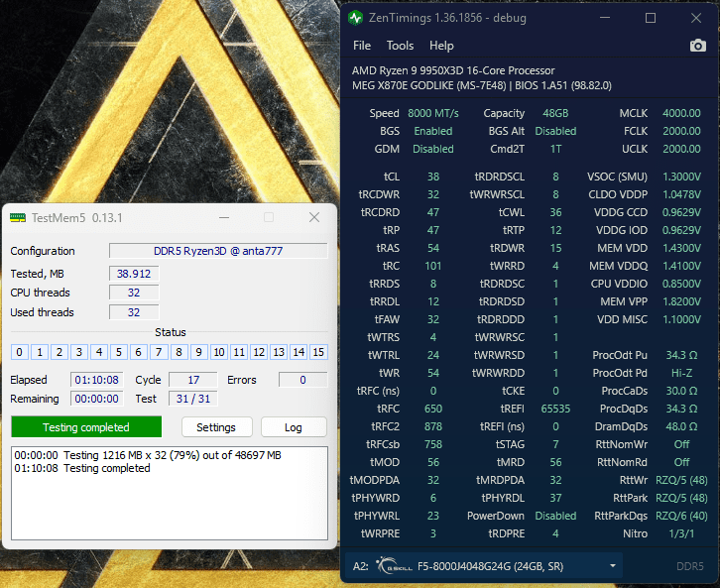Click the PowerDown Disabled value
The height and width of the screenshot is (588, 720).
point(555,516)
